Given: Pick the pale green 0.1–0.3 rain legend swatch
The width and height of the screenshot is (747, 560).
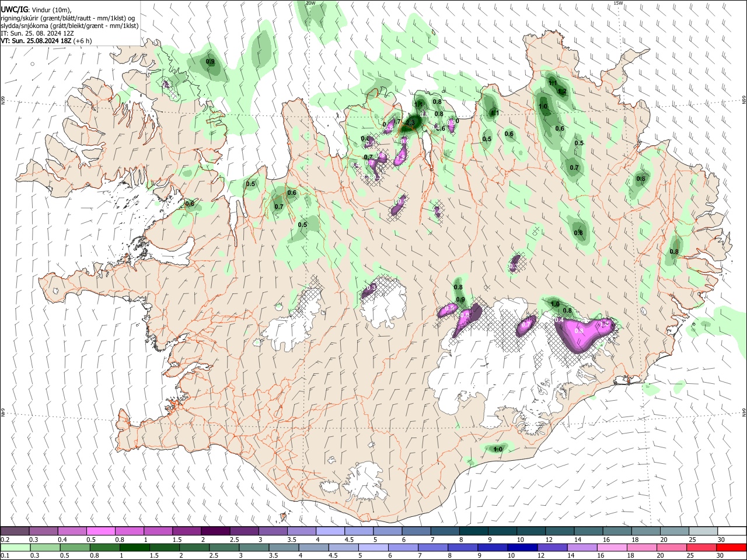Looking at the screenshot, I should coord(15,547).
